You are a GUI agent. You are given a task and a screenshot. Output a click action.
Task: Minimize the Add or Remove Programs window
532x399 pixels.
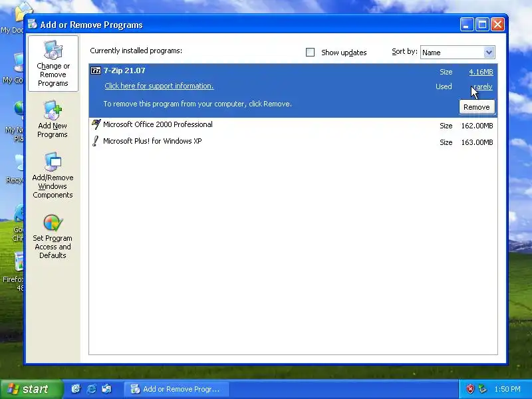[x=467, y=25]
